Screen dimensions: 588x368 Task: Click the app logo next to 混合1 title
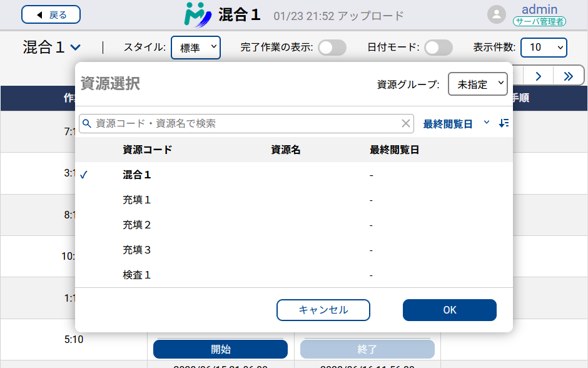coord(198,15)
